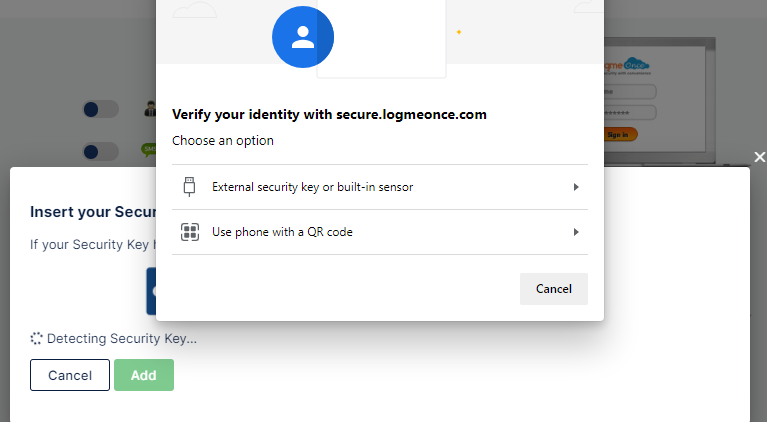
Task: Click the person icon beside first toggle
Action: pos(150,109)
